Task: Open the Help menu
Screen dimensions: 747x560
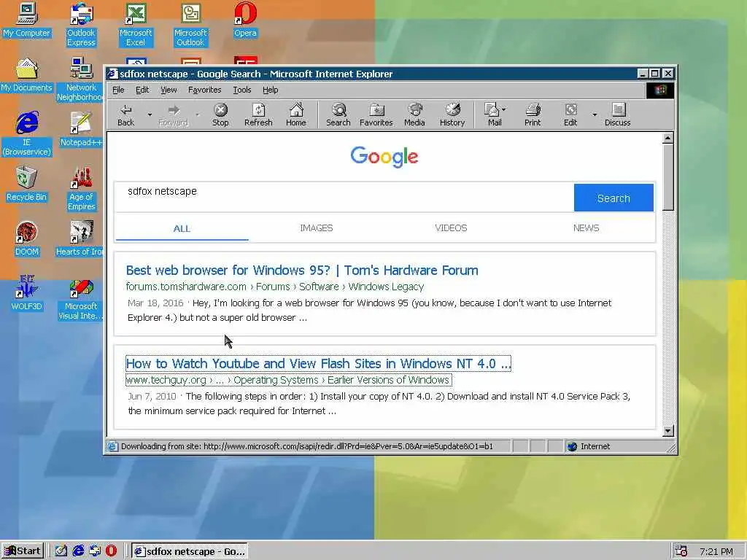Action: click(x=270, y=90)
